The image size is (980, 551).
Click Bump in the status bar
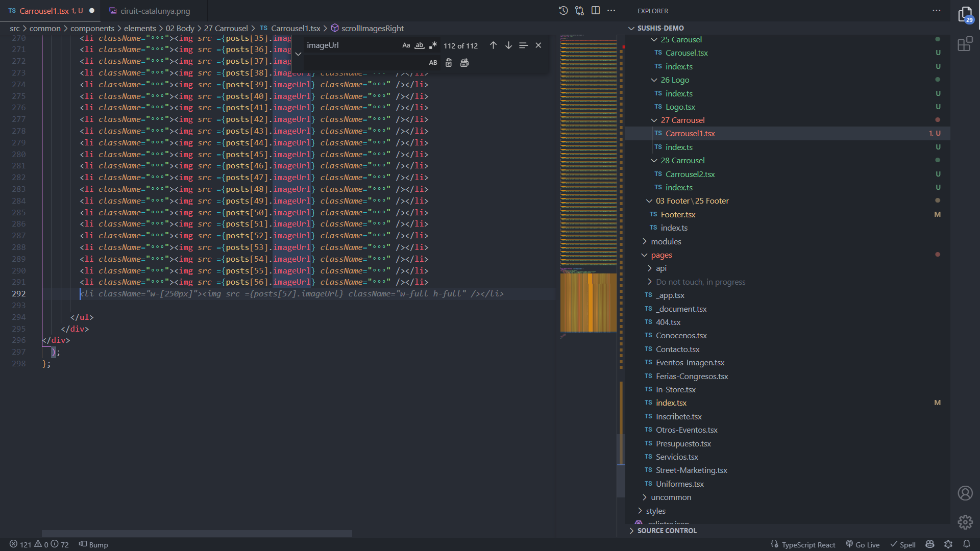click(x=93, y=544)
